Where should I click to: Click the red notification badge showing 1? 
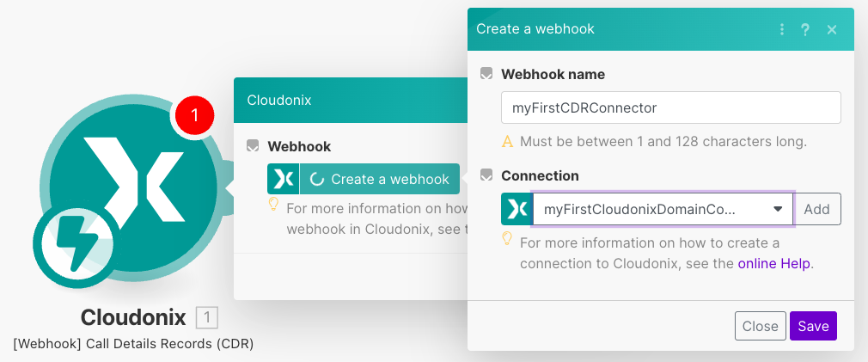194,115
